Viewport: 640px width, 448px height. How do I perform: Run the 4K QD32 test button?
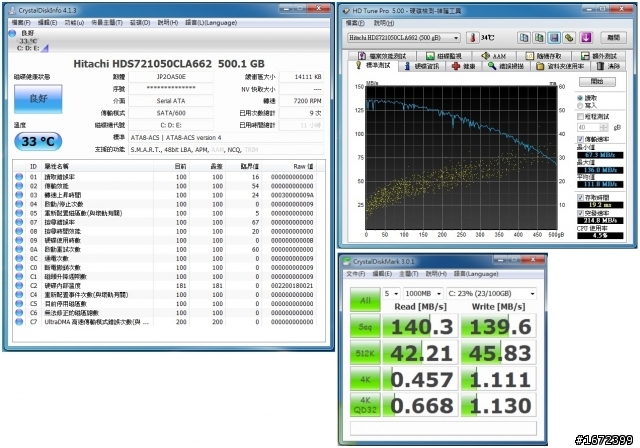coord(365,405)
